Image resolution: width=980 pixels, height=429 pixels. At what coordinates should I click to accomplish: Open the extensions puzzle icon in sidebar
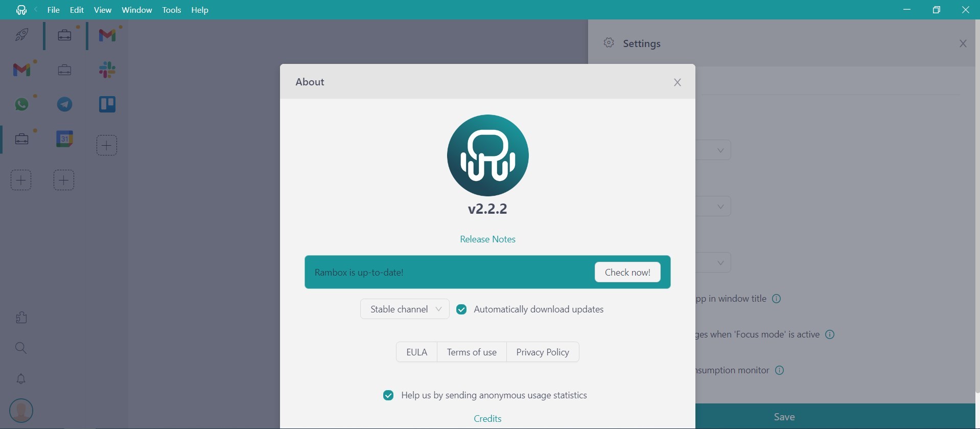(21, 318)
